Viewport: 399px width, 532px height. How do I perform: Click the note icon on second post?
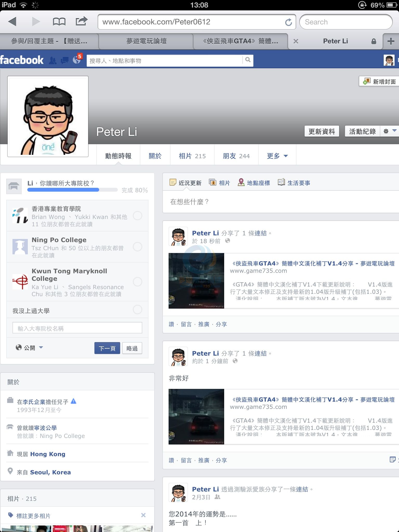pos(393,460)
